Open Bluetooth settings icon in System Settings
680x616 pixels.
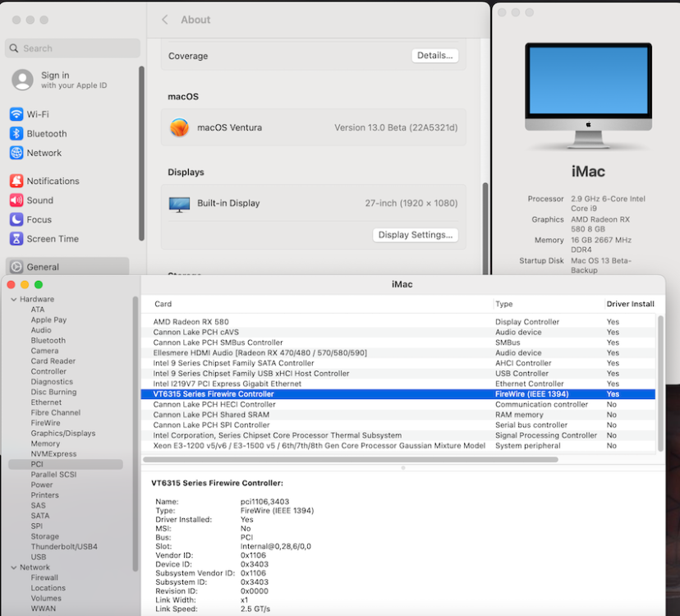point(16,134)
